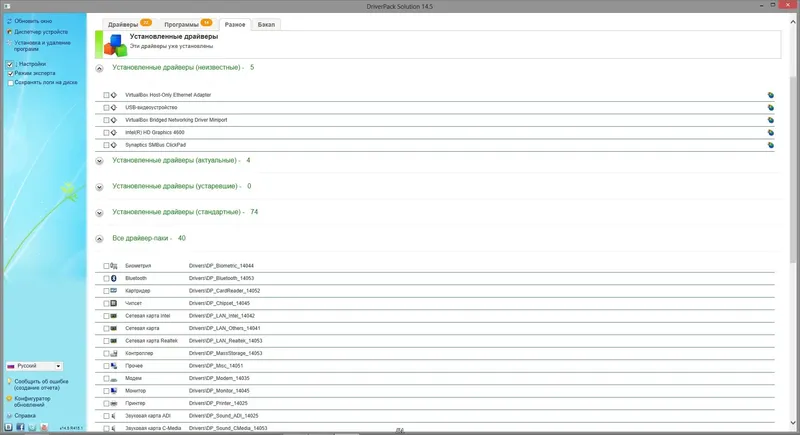Open Диспетчер устройств link
The height and width of the screenshot is (435, 800).
click(41, 32)
